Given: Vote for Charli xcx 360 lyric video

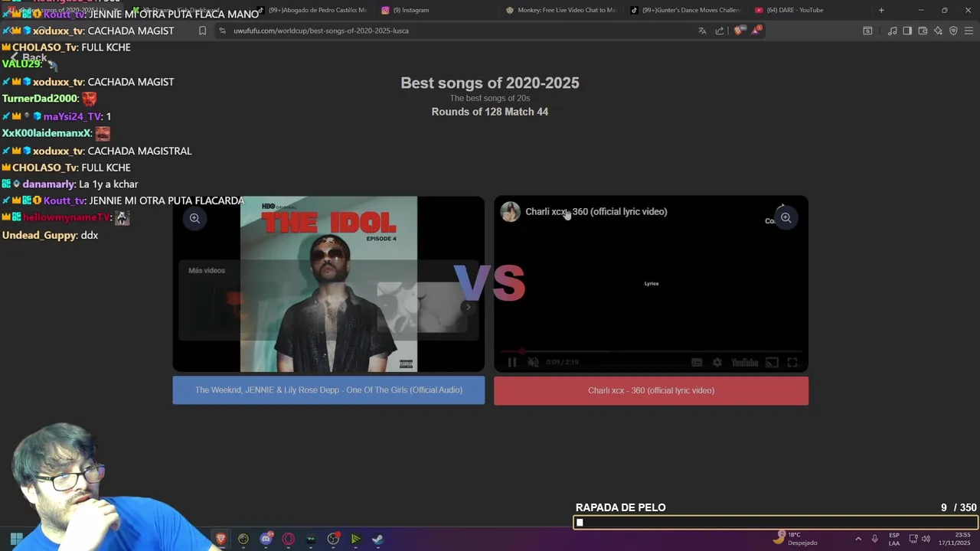Looking at the screenshot, I should click(651, 390).
